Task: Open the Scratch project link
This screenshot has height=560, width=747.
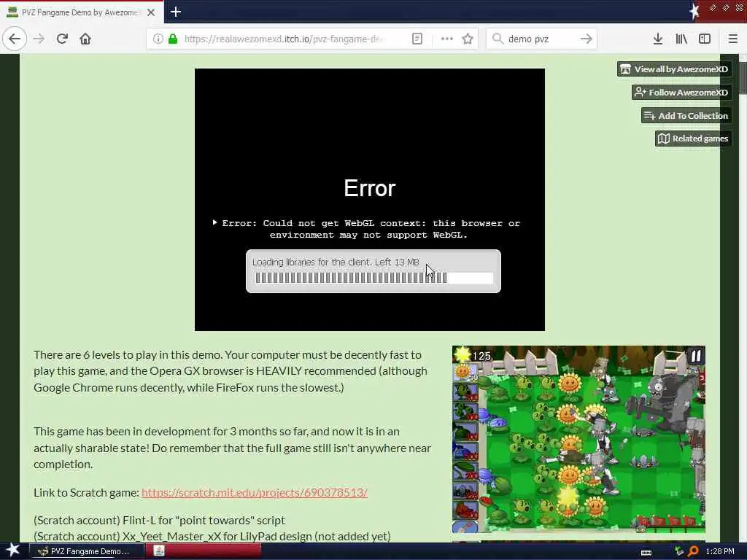Action: click(x=255, y=492)
